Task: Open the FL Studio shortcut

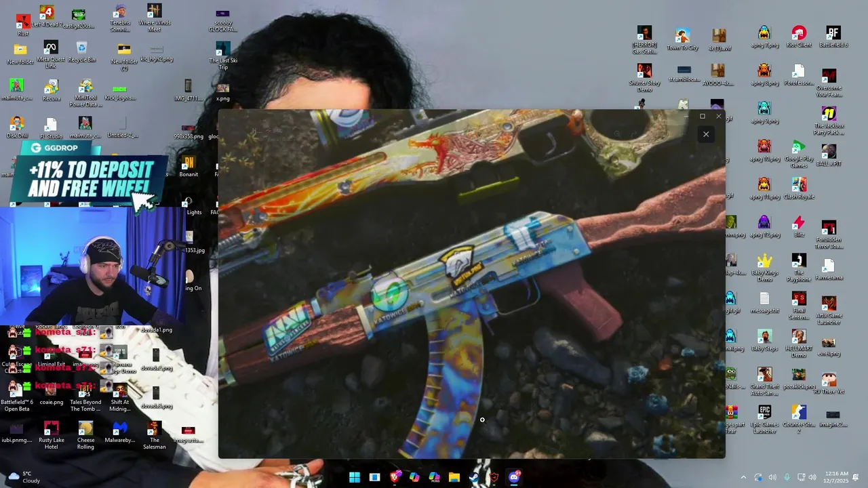Action: [51, 128]
